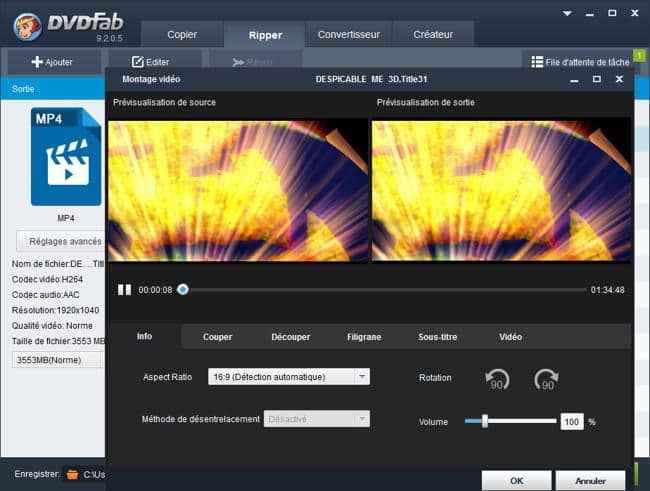This screenshot has height=491, width=650.
Task: Click the source preview video frame
Action: (x=238, y=191)
